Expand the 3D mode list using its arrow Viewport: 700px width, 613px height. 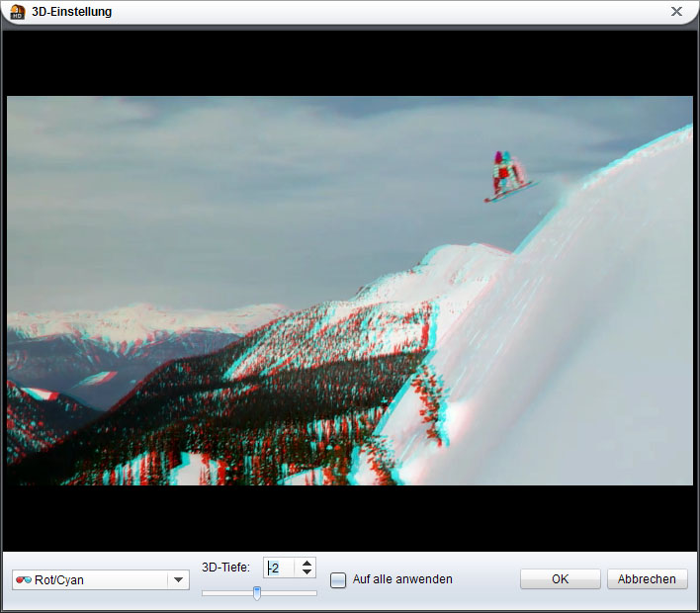click(178, 580)
